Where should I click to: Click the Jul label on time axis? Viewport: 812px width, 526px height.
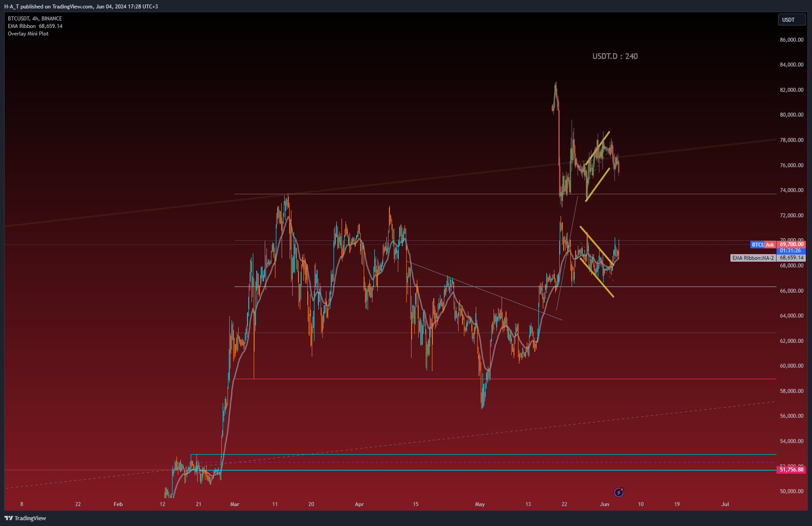(x=725, y=504)
